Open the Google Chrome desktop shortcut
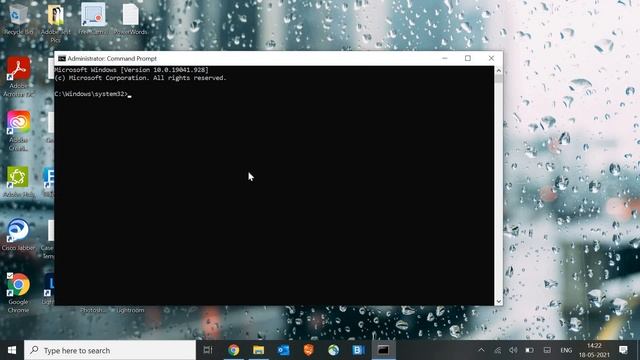The height and width of the screenshot is (360, 640). pyautogui.click(x=18, y=293)
